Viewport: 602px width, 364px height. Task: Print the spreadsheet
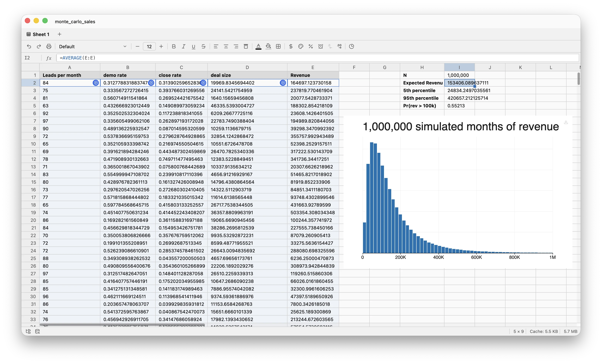pos(49,46)
